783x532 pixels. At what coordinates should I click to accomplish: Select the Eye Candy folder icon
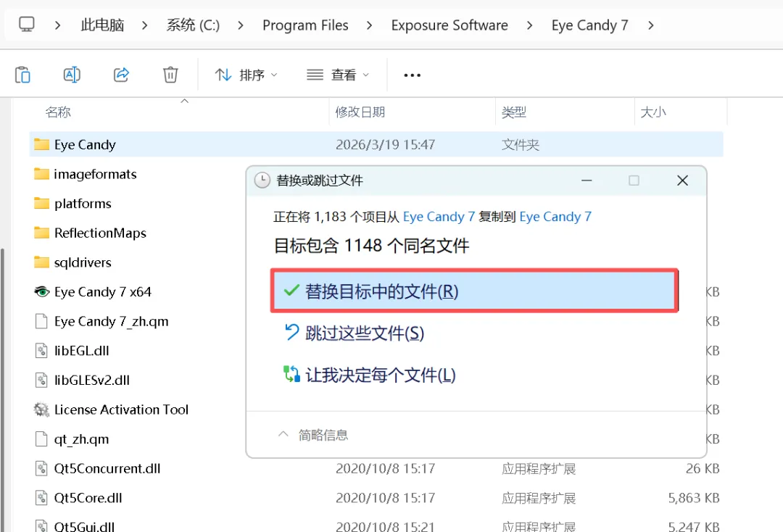point(41,144)
